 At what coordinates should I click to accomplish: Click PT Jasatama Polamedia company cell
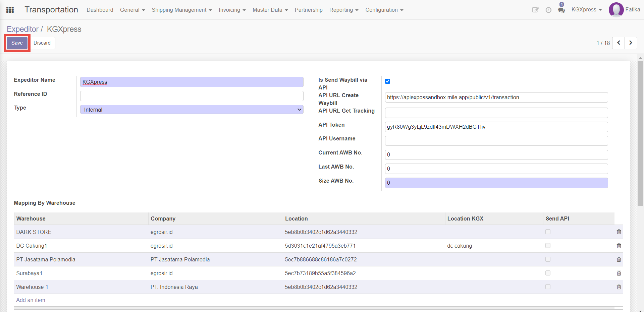[x=215, y=259]
